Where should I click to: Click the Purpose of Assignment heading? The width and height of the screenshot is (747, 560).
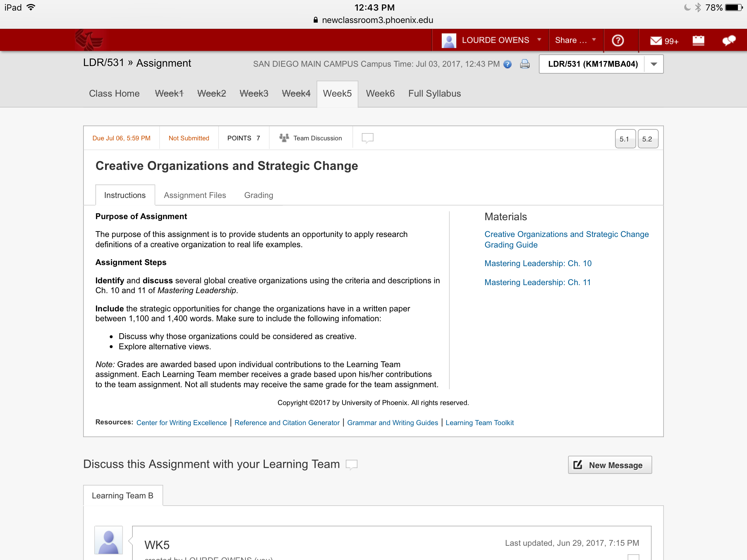click(x=141, y=217)
